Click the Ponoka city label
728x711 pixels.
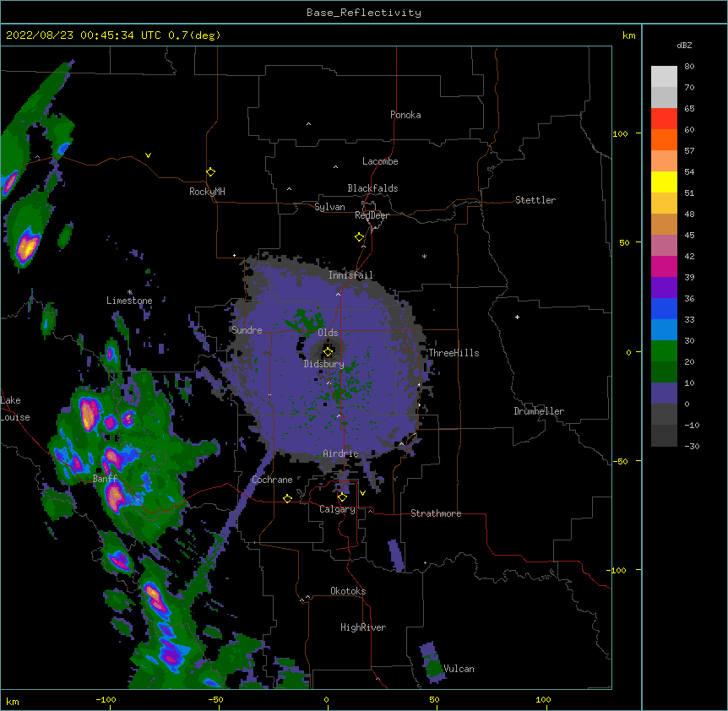click(x=405, y=115)
